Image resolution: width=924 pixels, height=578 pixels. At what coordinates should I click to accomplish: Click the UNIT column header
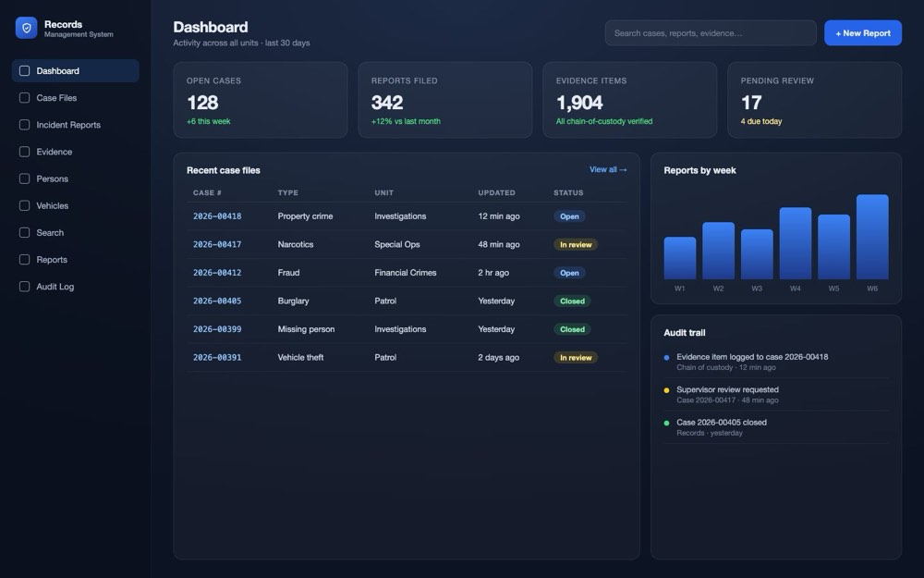[383, 193]
